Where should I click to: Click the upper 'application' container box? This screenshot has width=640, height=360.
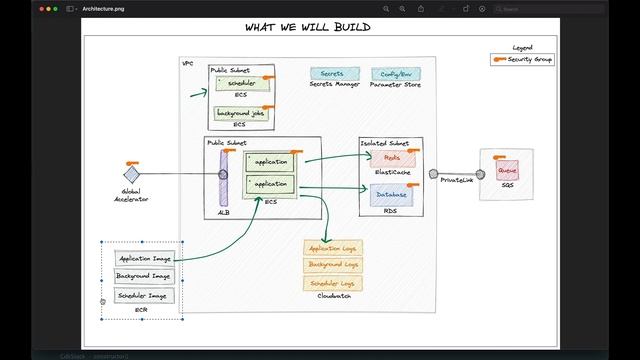[x=270, y=162]
